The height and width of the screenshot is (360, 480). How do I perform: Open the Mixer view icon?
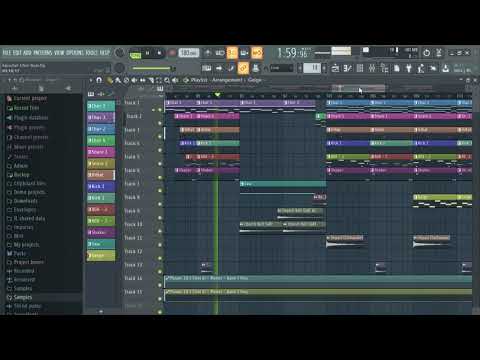(372, 68)
